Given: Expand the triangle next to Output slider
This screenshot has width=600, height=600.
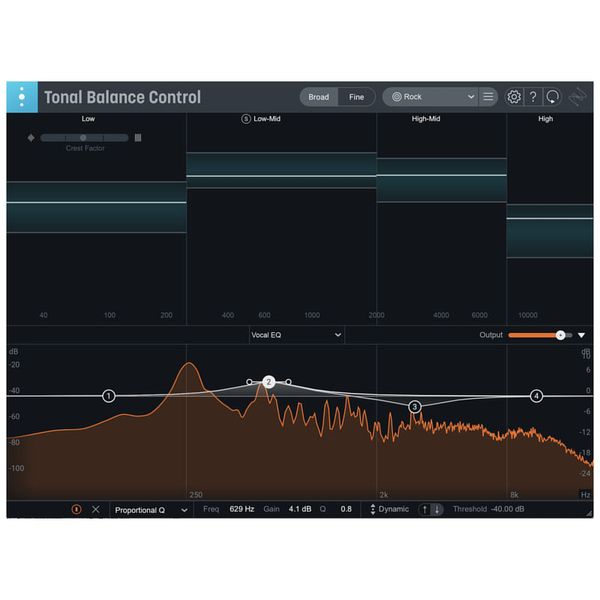Looking at the screenshot, I should tap(581, 335).
